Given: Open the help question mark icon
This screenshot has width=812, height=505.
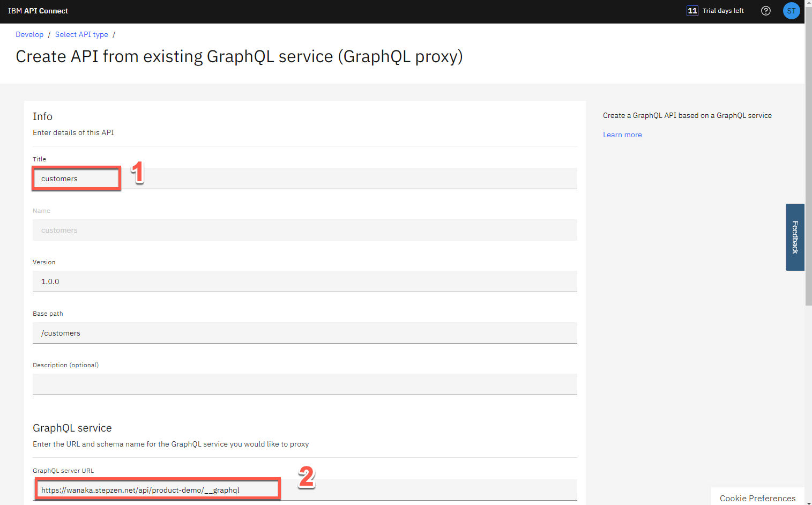Looking at the screenshot, I should [x=766, y=11].
